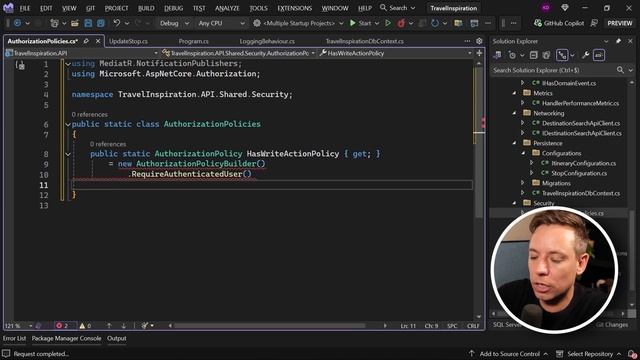Collapse the Persistence folder
Screen dimensions: 640x360
pyautogui.click(x=514, y=143)
